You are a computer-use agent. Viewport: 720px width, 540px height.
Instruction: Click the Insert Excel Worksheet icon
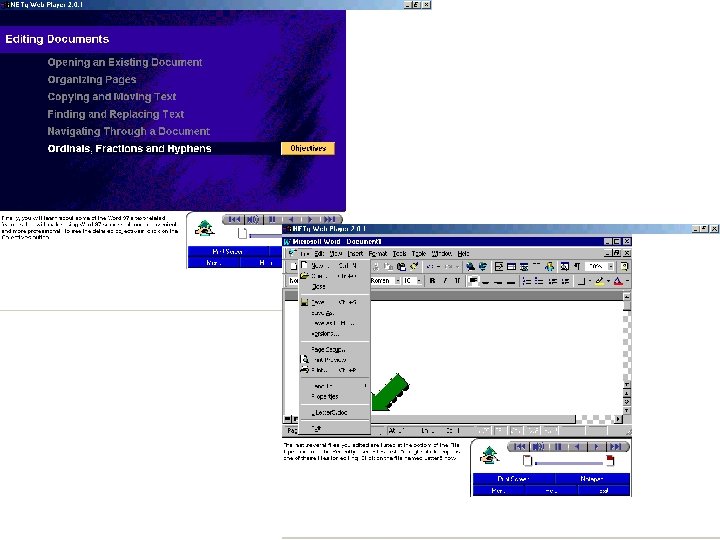coord(524,266)
